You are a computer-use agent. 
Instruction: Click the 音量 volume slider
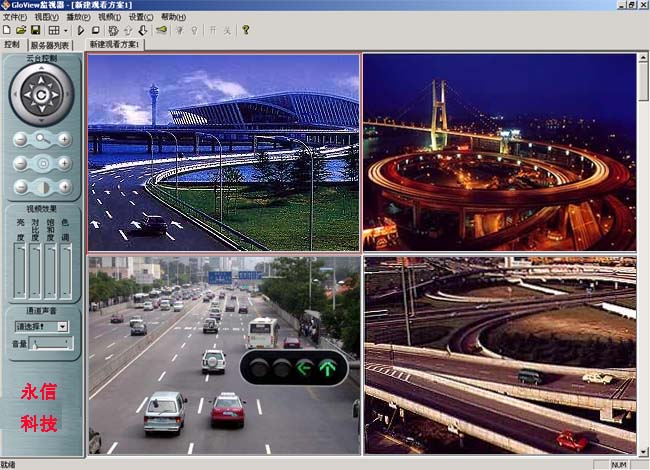50,344
